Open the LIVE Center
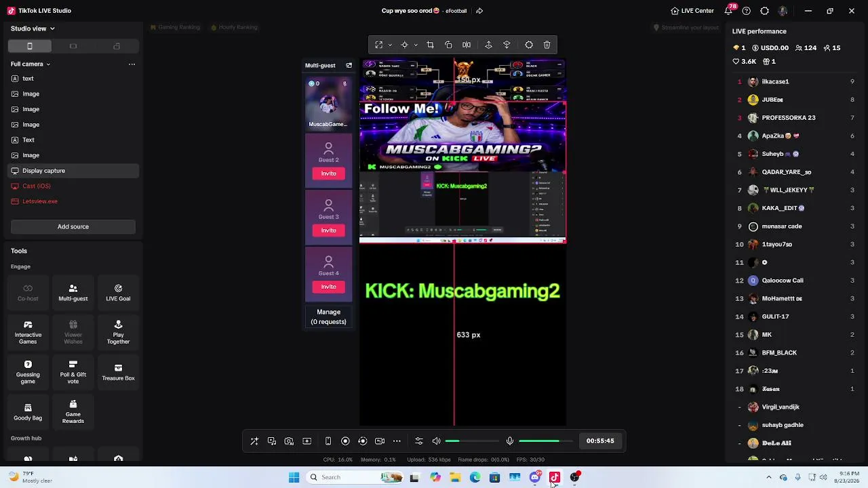Screen dimensions: 868x488 tap(692, 11)
